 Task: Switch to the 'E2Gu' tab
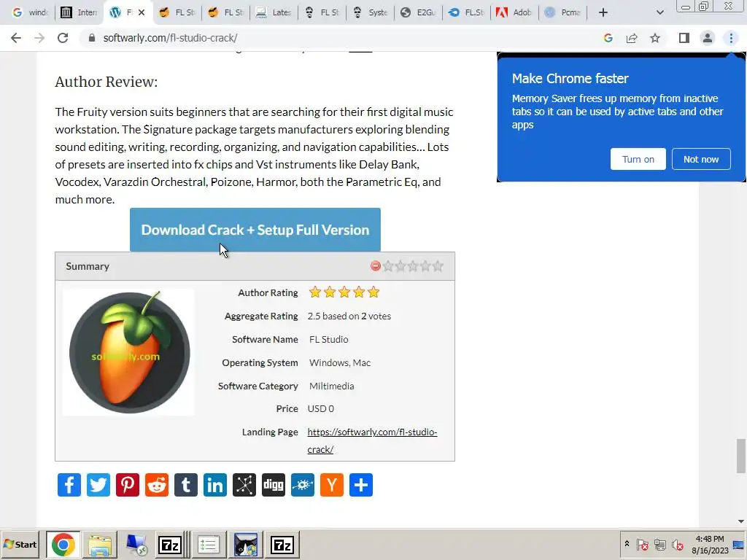point(418,12)
